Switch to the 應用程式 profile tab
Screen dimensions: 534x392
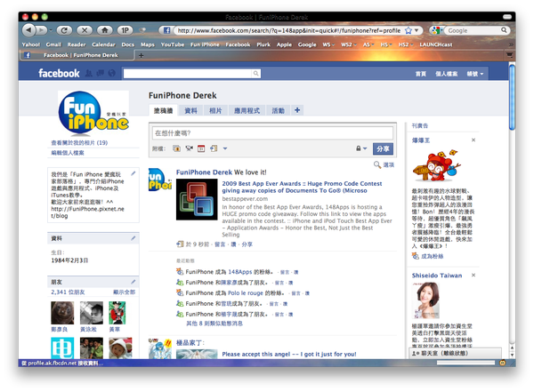247,110
